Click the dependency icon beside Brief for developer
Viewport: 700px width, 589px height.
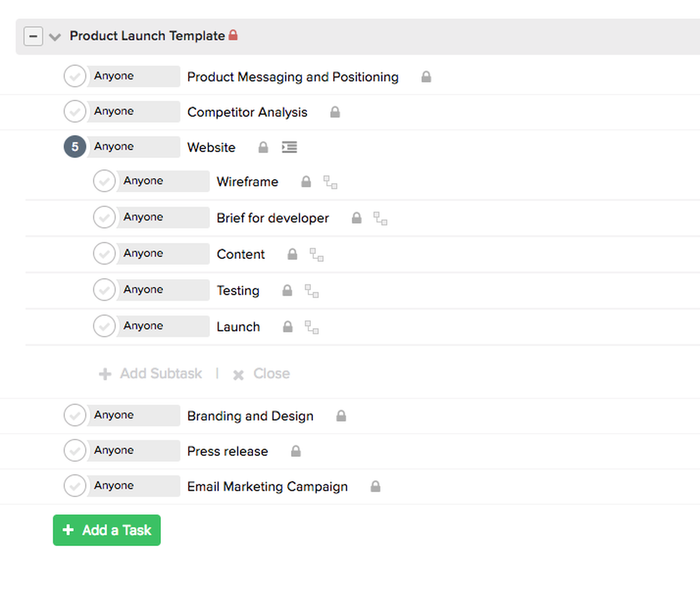[380, 219]
